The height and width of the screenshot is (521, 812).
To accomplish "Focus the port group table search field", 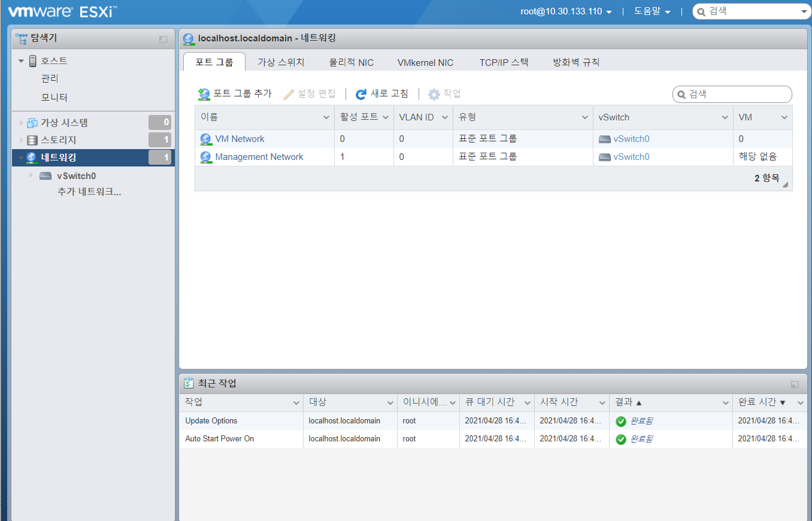I will [732, 95].
